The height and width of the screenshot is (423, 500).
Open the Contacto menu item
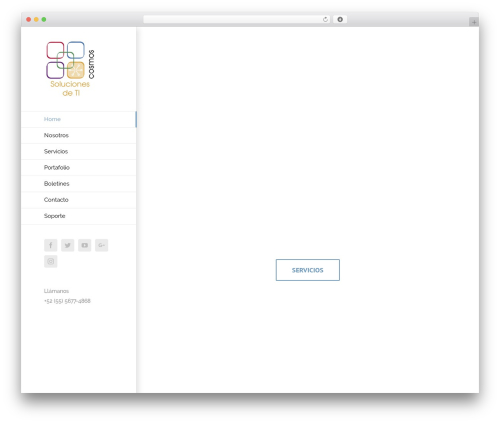pos(79,200)
